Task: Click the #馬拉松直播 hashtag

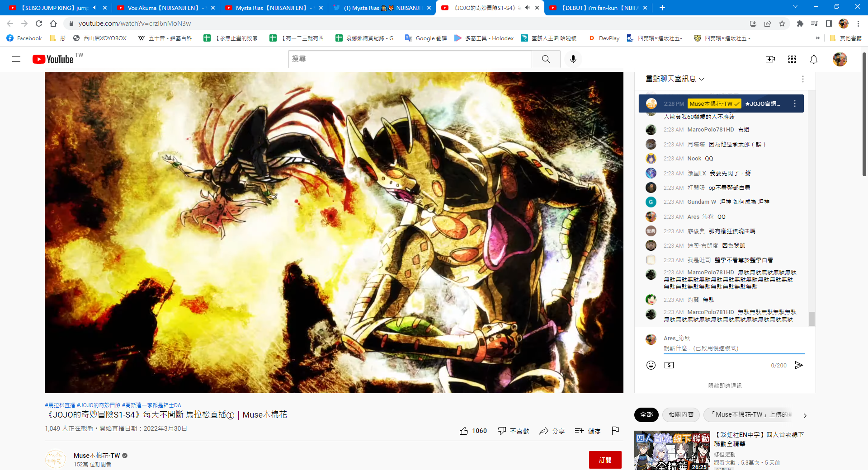Action: coord(60,405)
